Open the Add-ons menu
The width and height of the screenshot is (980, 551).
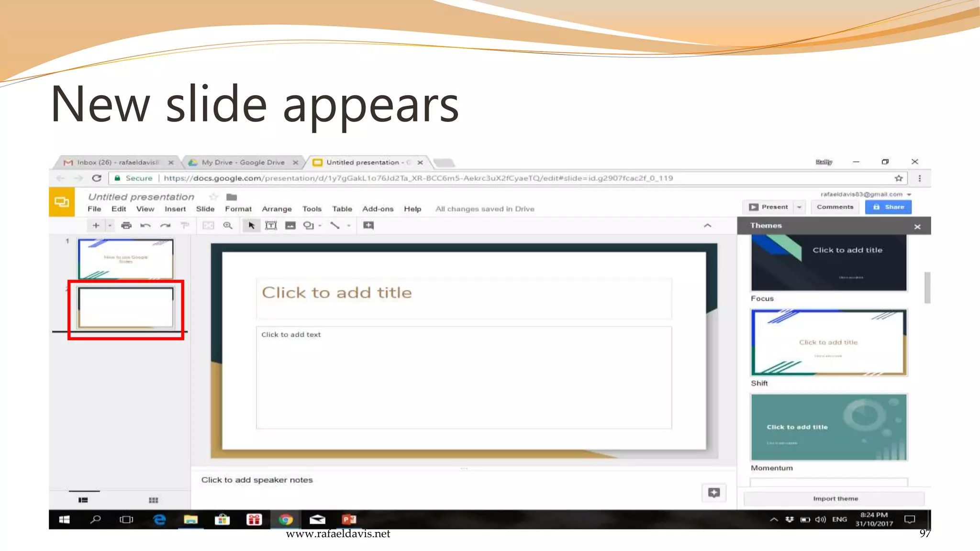click(378, 209)
